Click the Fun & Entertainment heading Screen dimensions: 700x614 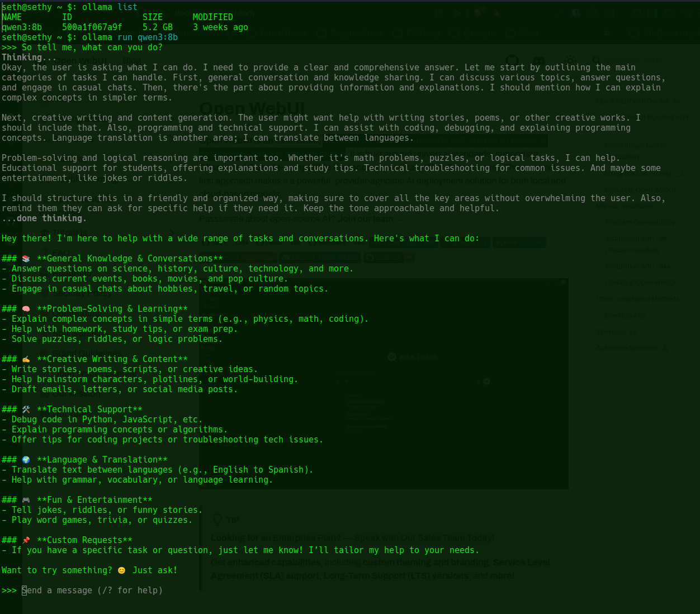[x=94, y=500]
